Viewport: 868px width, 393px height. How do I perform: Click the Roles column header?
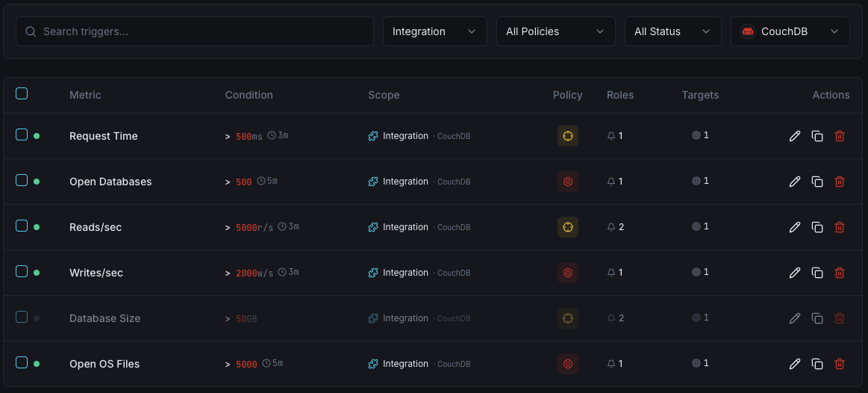click(620, 95)
